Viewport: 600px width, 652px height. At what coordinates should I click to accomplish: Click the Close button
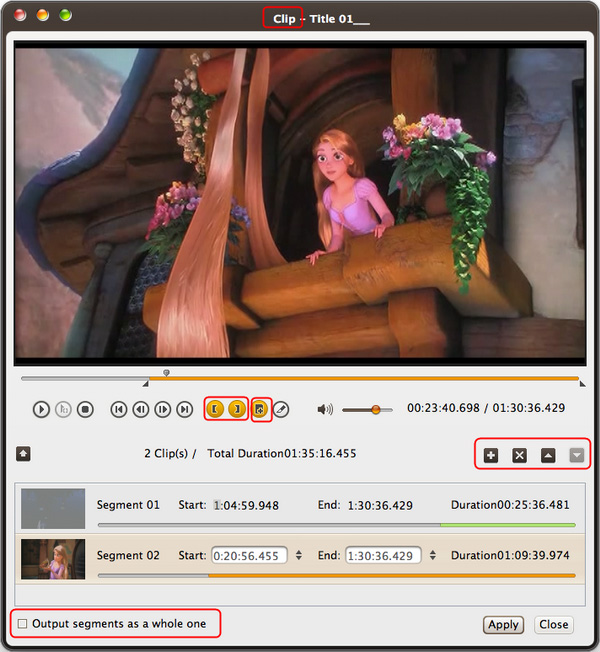click(553, 625)
